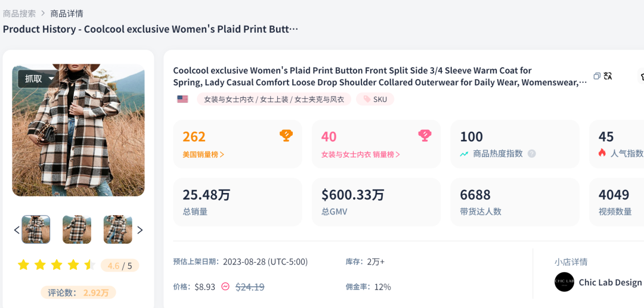Open the 女装与女士内衣 销量榜 link
Viewport: 644px width, 308px height.
point(360,154)
